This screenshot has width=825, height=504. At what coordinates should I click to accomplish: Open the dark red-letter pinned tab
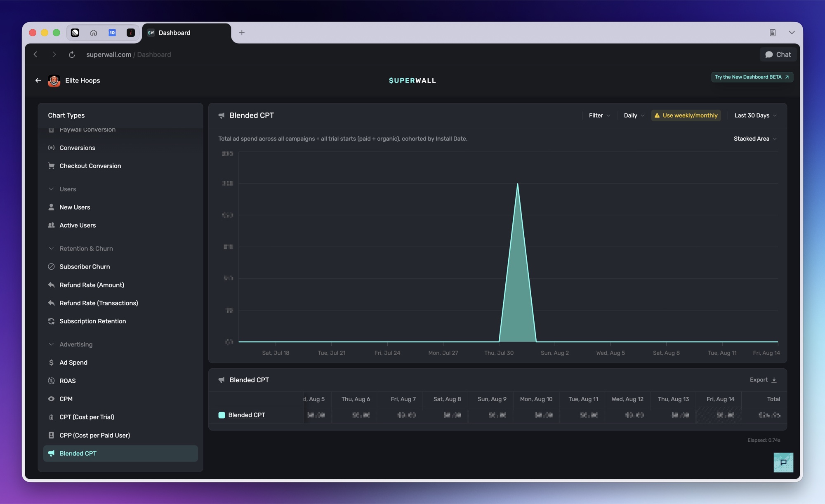click(x=131, y=33)
